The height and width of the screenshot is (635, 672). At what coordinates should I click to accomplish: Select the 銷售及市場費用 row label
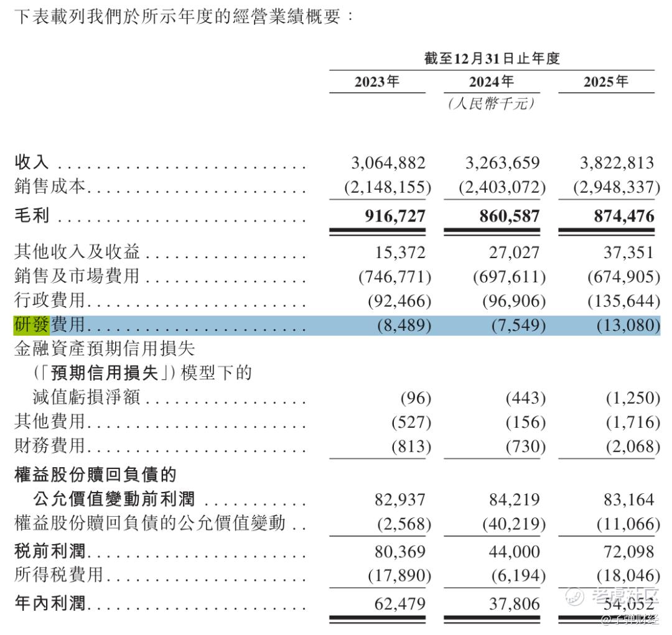pyautogui.click(x=77, y=276)
